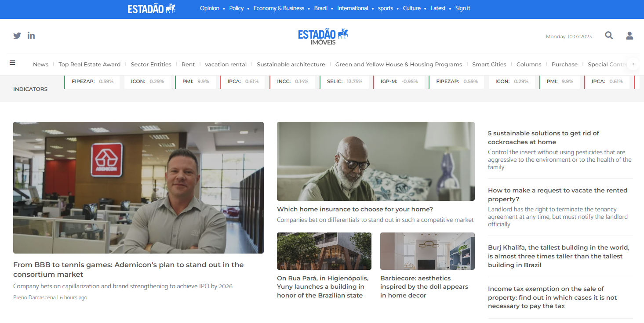
Task: Open the LinkedIn icon
Action: (x=31, y=35)
